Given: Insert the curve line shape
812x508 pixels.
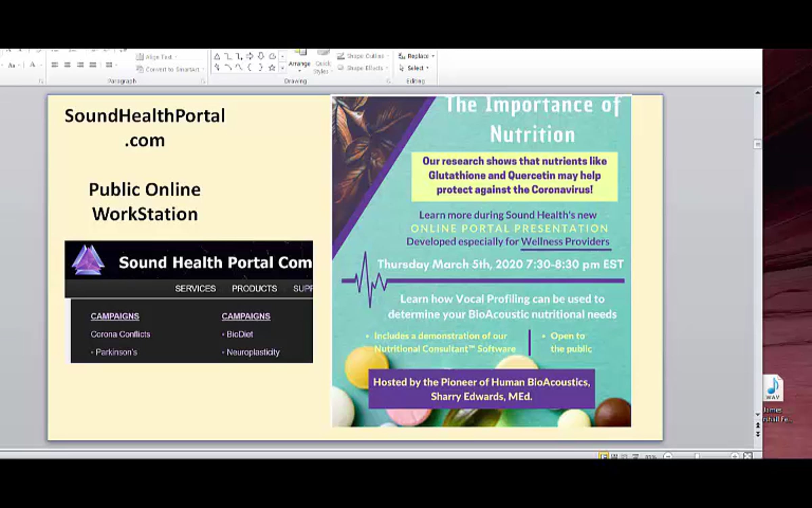Looking at the screenshot, I should pyautogui.click(x=239, y=68).
